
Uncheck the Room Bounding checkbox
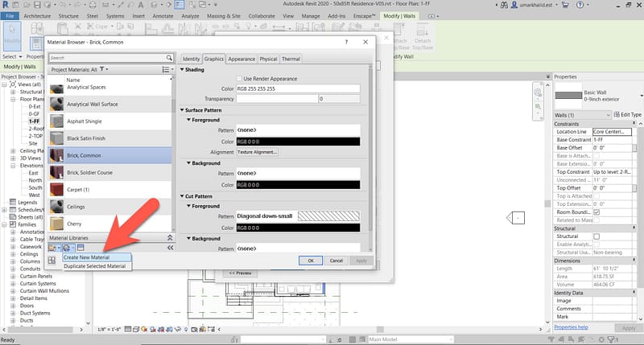coord(597,212)
